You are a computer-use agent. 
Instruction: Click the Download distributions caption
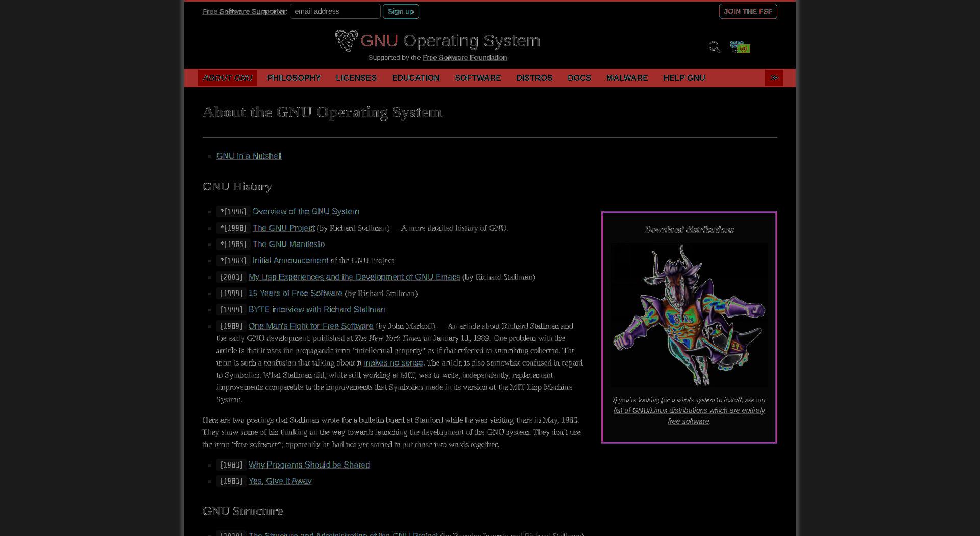689,230
